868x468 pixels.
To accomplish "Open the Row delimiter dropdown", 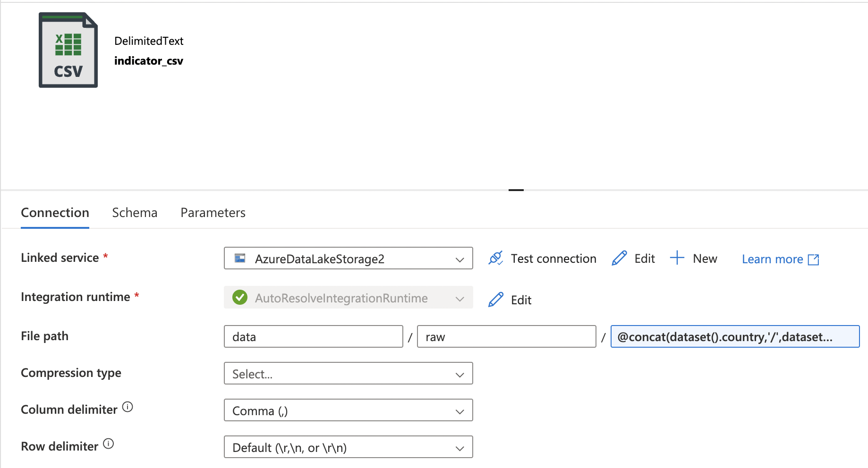I will [x=349, y=447].
